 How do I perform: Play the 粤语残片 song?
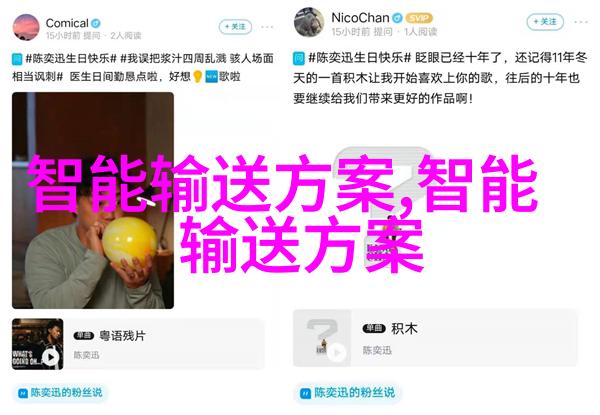pyautogui.click(x=51, y=357)
